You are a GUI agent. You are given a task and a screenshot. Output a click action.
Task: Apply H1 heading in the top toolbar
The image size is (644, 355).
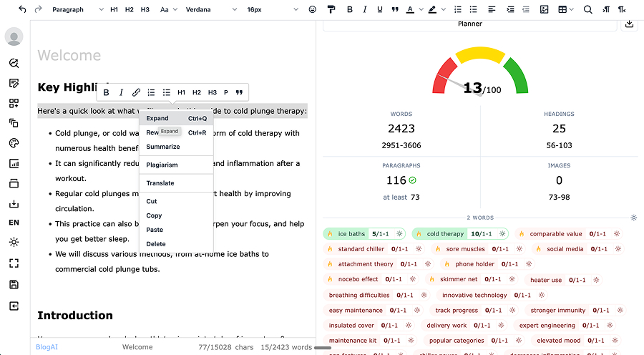tap(114, 9)
